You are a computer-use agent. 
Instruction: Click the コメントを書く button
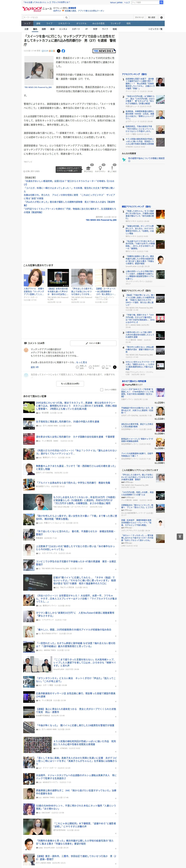pyautogui.click(x=93, y=343)
